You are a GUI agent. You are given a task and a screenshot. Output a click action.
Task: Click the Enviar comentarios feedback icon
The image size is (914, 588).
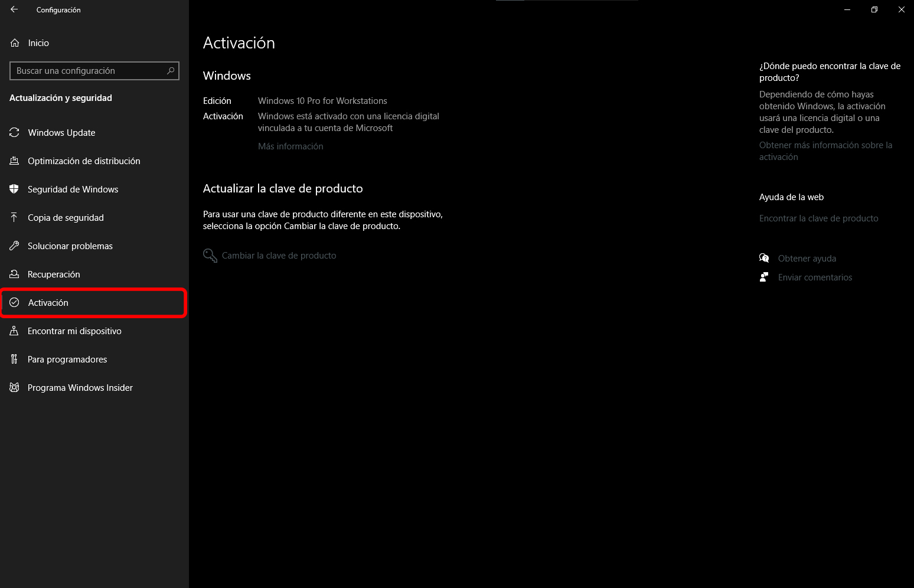tap(764, 277)
